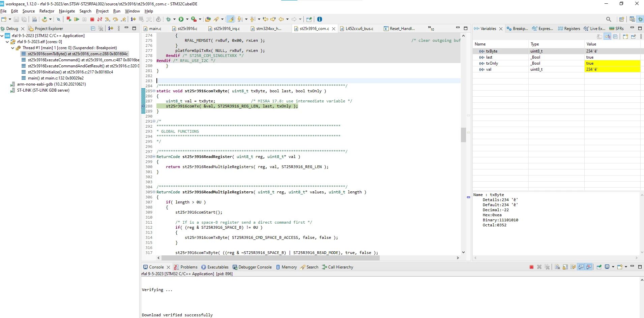The width and height of the screenshot is (644, 318).
Task: Click the Save All toolbar icon
Action: tap(24, 19)
